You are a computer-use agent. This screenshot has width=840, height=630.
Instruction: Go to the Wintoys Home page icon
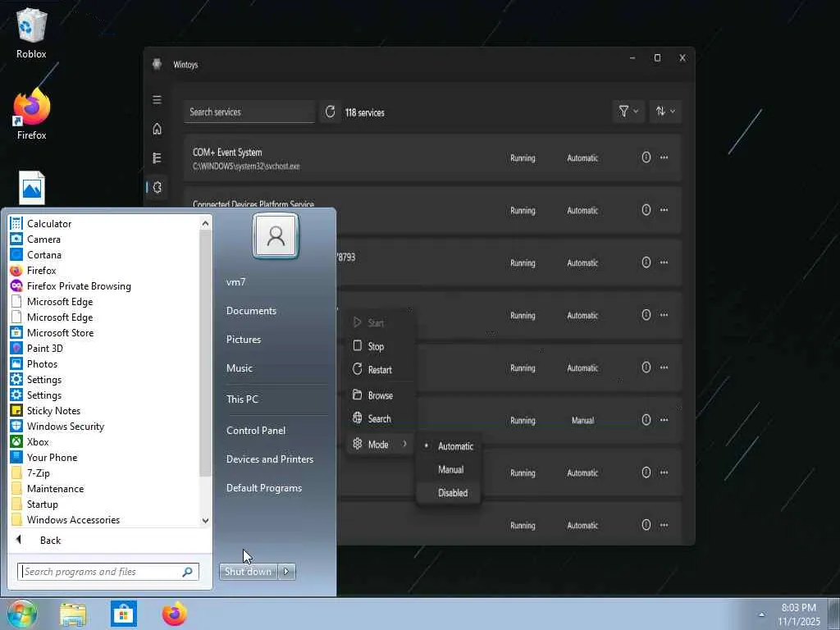157,129
